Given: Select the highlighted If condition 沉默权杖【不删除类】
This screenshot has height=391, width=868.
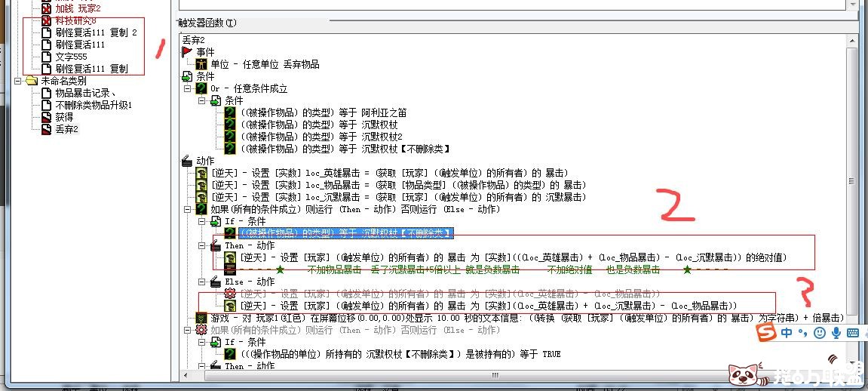Looking at the screenshot, I should coord(346,233).
